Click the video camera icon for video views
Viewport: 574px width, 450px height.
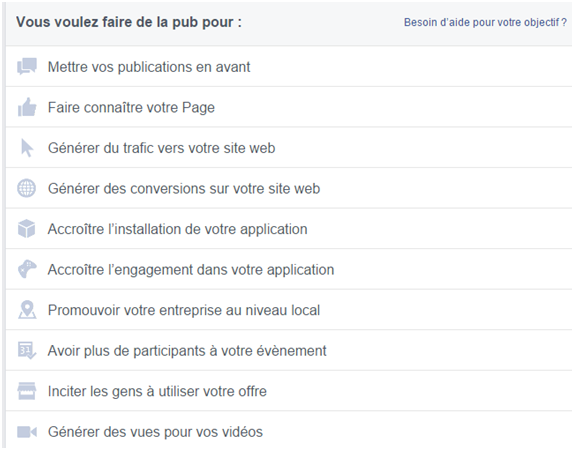click(x=27, y=432)
